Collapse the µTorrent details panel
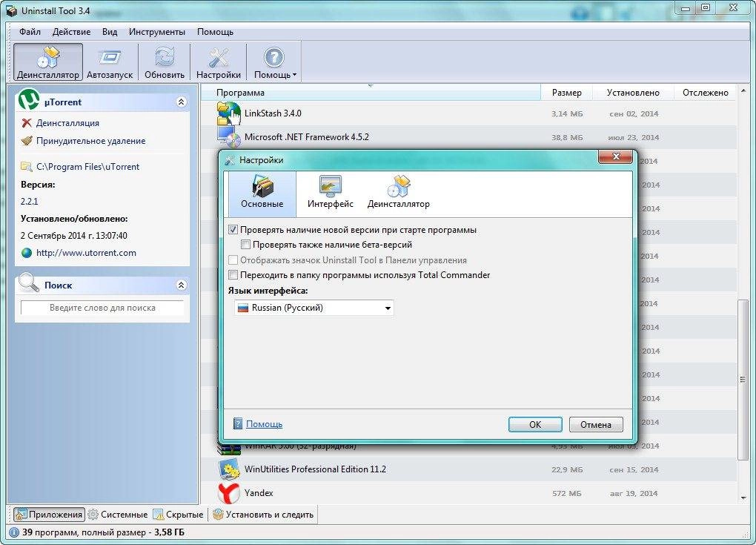 (x=182, y=102)
